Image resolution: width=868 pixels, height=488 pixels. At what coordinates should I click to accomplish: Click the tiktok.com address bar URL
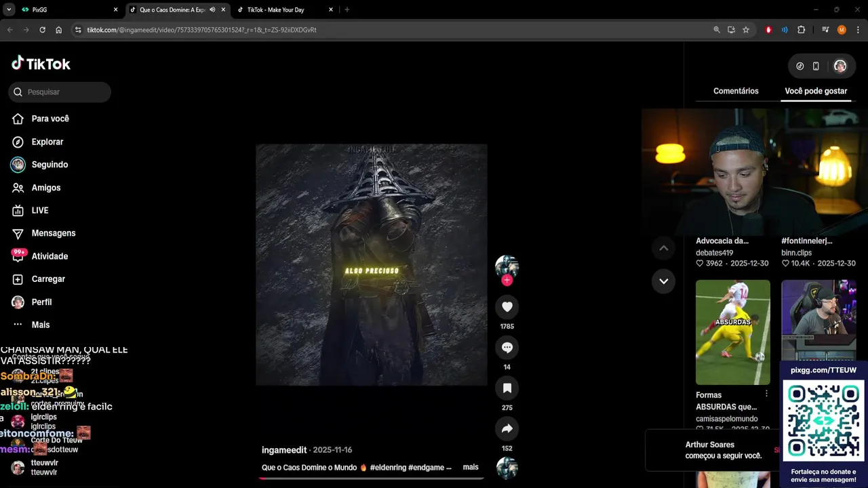tap(201, 30)
